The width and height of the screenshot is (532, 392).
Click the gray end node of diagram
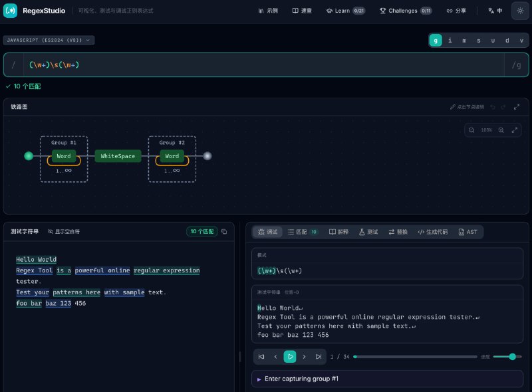[x=207, y=155]
